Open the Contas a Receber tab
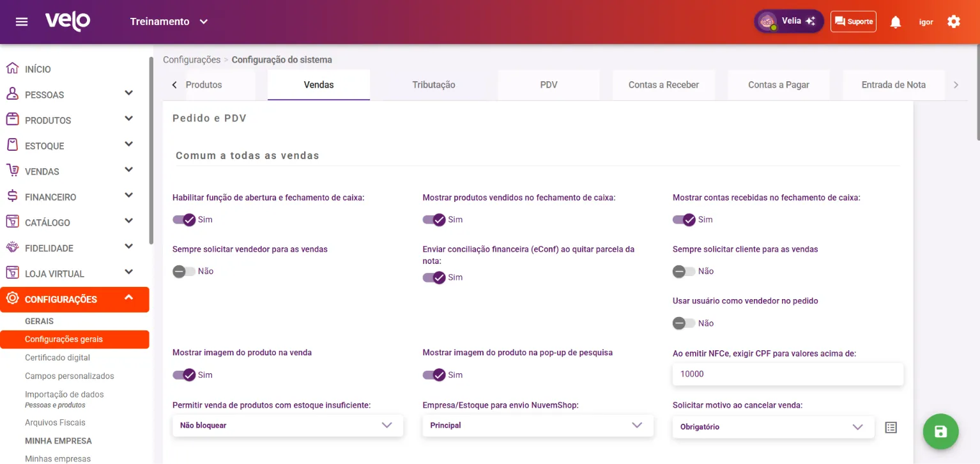The width and height of the screenshot is (980, 464). click(x=664, y=85)
